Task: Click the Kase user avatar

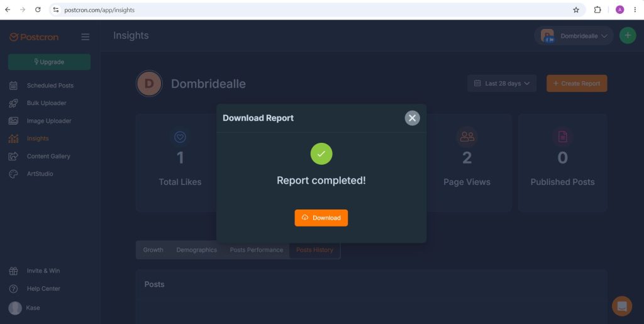Action: [x=15, y=308]
